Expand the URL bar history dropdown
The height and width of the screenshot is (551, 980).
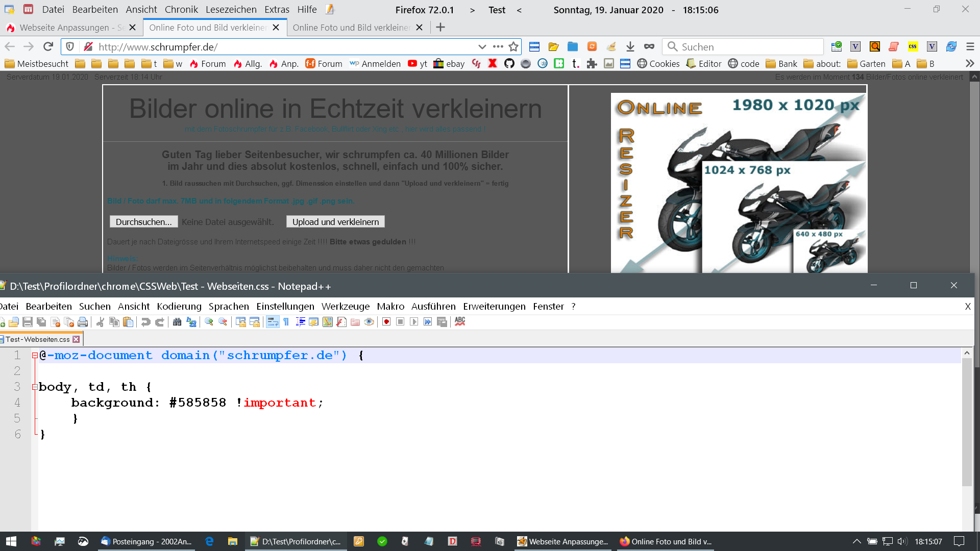(482, 46)
